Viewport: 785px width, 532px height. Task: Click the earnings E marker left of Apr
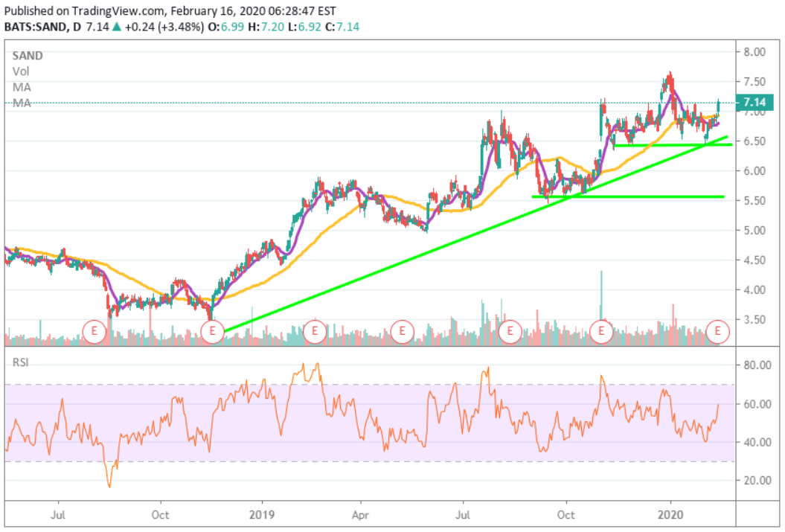point(314,331)
